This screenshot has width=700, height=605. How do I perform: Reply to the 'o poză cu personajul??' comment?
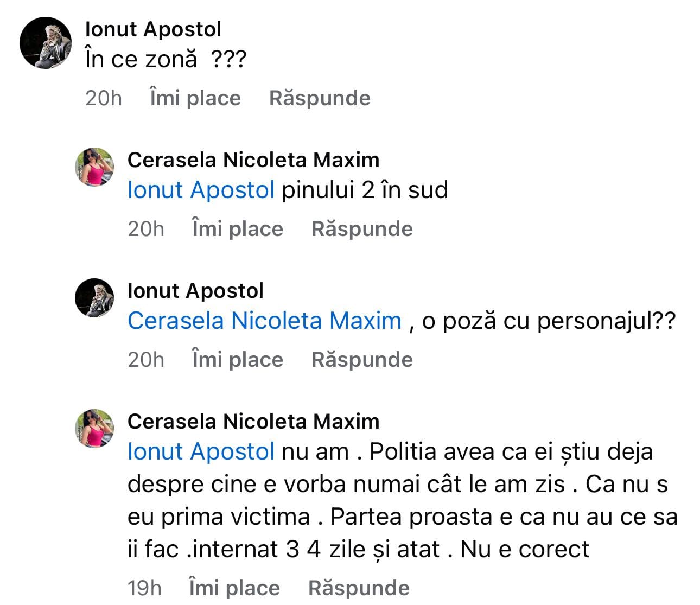[x=362, y=360]
